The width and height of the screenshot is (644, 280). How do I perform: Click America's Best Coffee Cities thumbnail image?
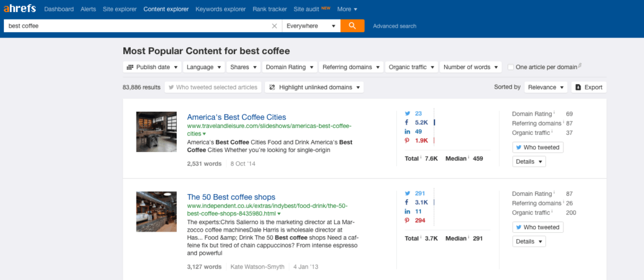157,132
